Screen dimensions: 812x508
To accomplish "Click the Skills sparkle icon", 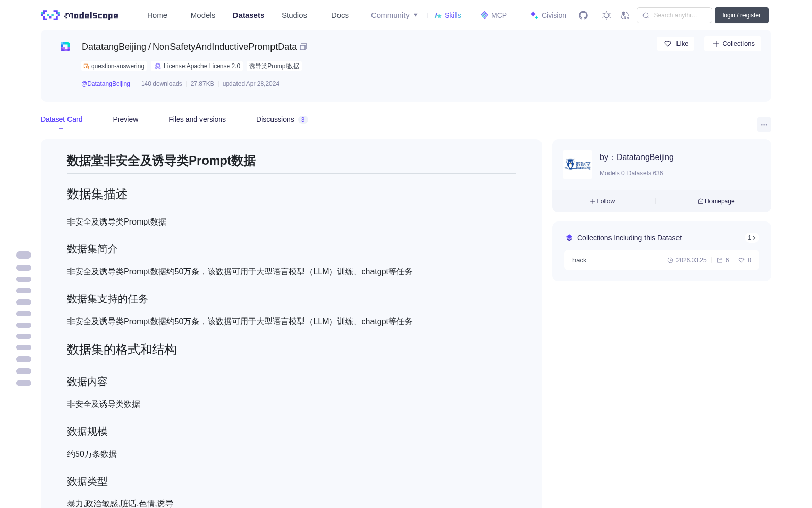I will coord(438,15).
